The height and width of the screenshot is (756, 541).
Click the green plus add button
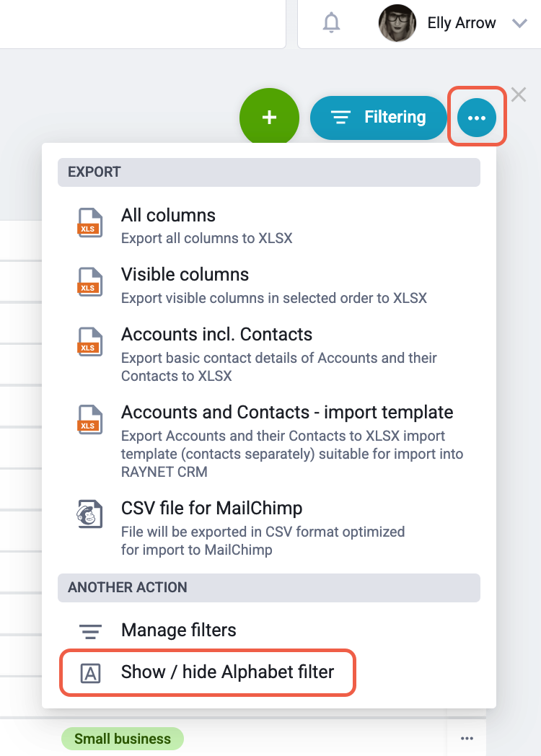[x=269, y=117]
